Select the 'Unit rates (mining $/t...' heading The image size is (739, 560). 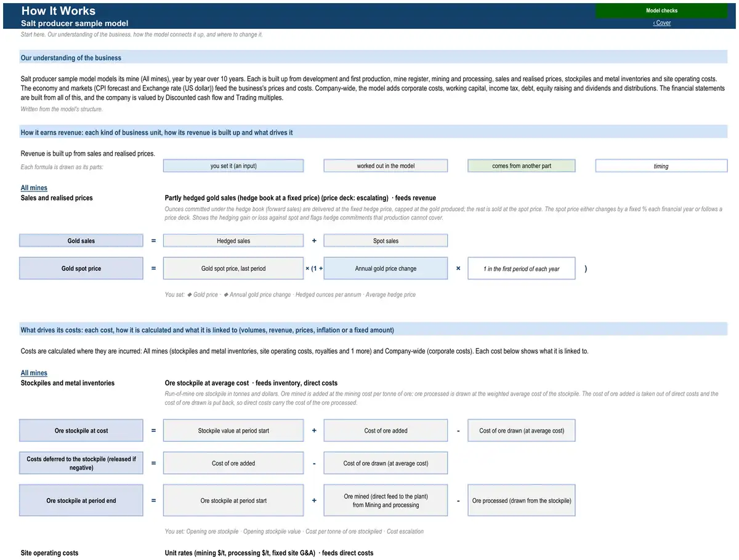tap(269, 553)
